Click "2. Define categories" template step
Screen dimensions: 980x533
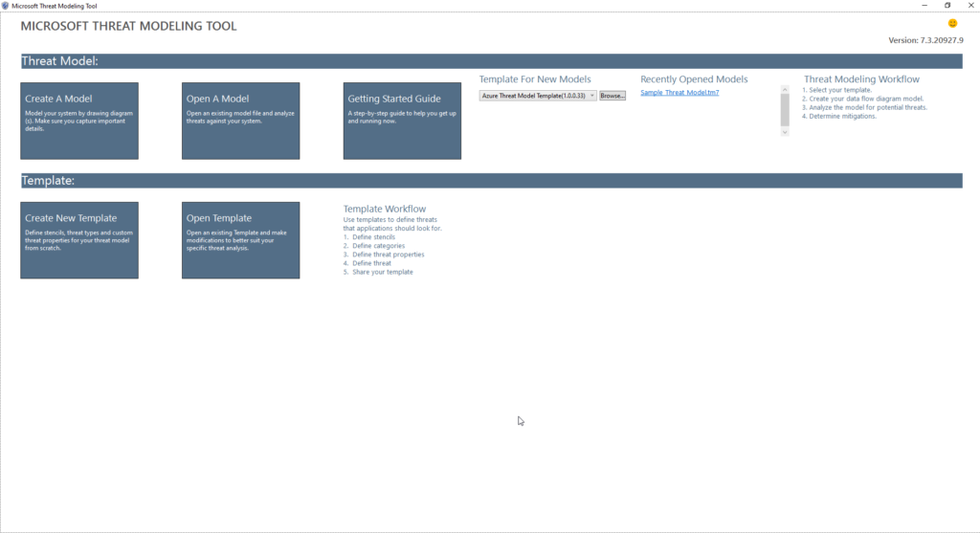[x=374, y=246]
